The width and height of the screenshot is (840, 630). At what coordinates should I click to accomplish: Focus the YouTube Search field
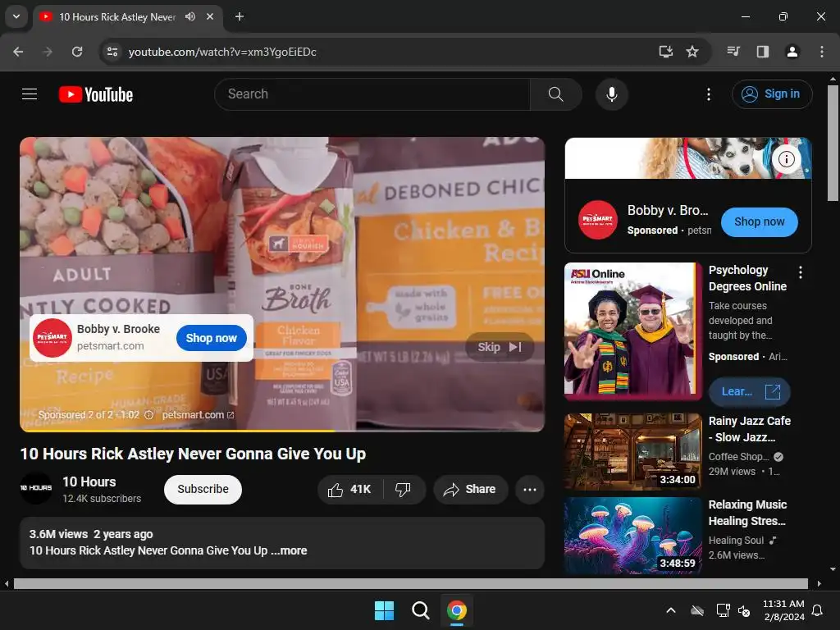(x=373, y=94)
